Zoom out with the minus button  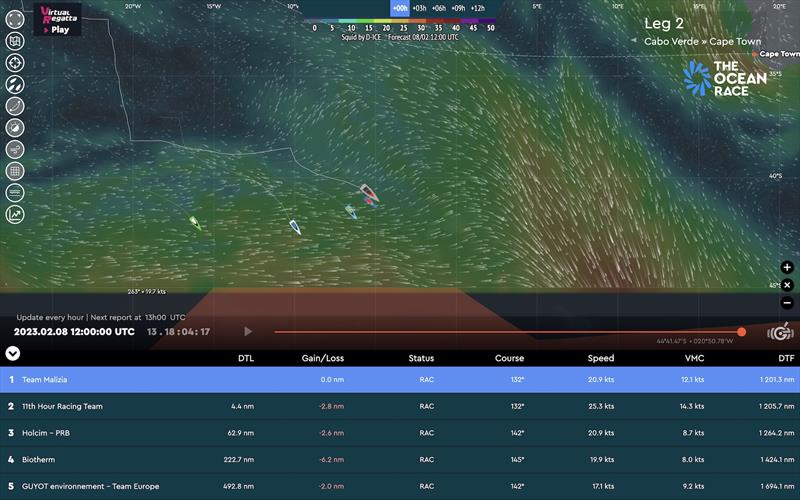787,303
